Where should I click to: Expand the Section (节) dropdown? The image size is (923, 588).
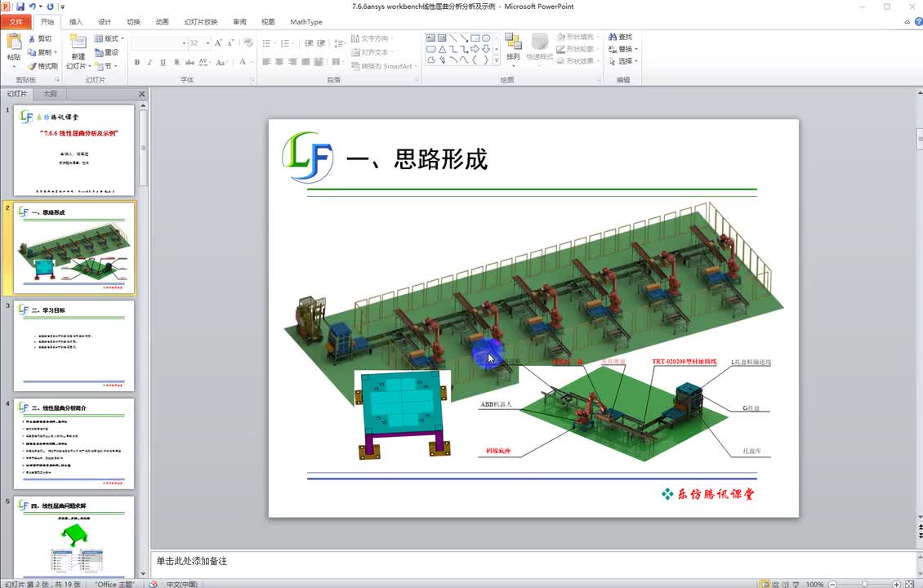[x=106, y=66]
